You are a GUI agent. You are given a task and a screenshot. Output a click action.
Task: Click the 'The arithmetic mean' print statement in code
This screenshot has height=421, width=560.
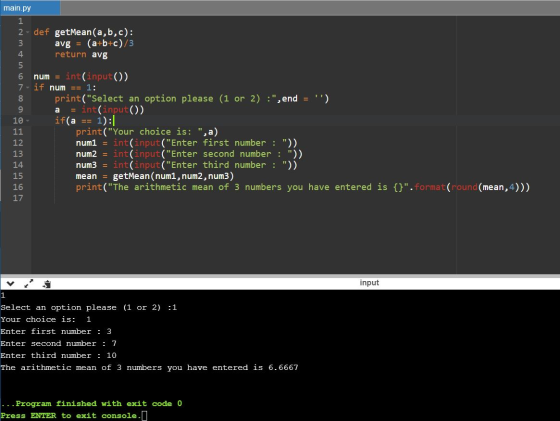[302, 187]
